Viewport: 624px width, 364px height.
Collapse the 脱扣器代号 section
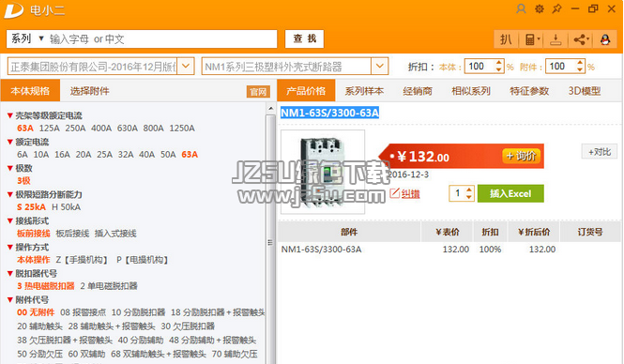coord(10,273)
